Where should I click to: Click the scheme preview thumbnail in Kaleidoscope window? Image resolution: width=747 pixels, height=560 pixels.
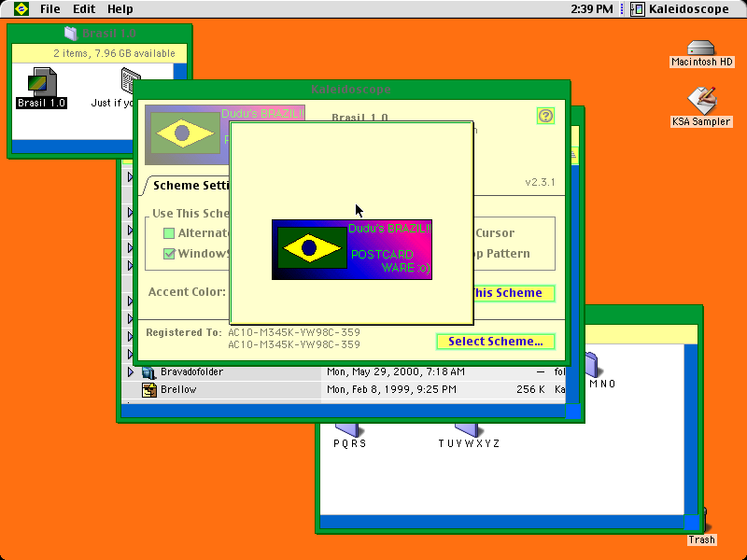coord(188,134)
